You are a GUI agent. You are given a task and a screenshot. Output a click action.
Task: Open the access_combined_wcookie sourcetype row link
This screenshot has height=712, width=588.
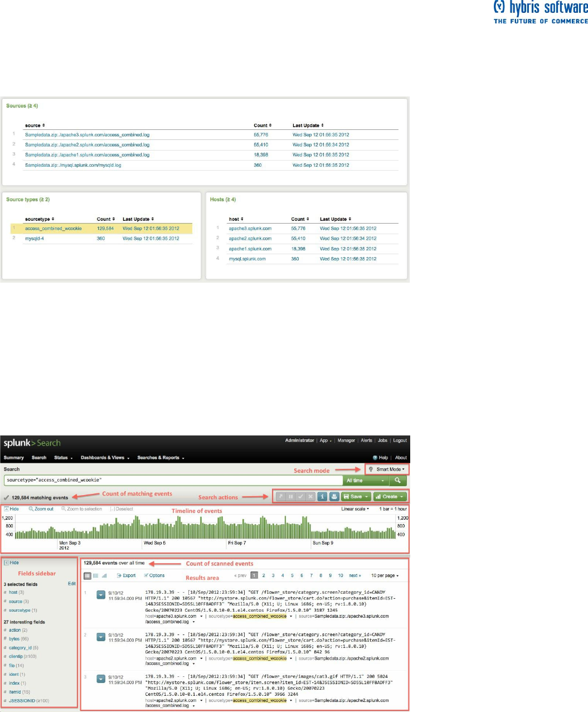tap(54, 229)
